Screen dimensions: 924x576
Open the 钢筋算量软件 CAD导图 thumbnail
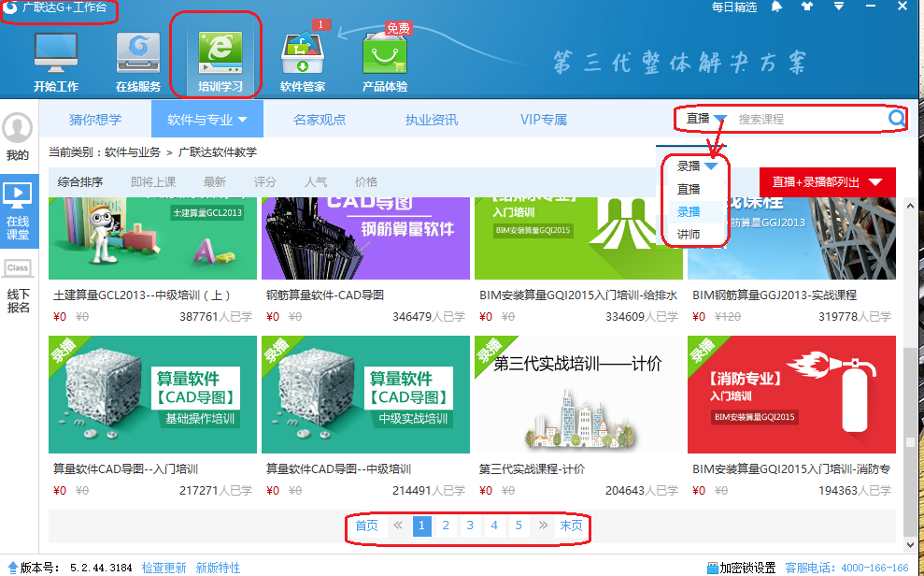tap(365, 238)
